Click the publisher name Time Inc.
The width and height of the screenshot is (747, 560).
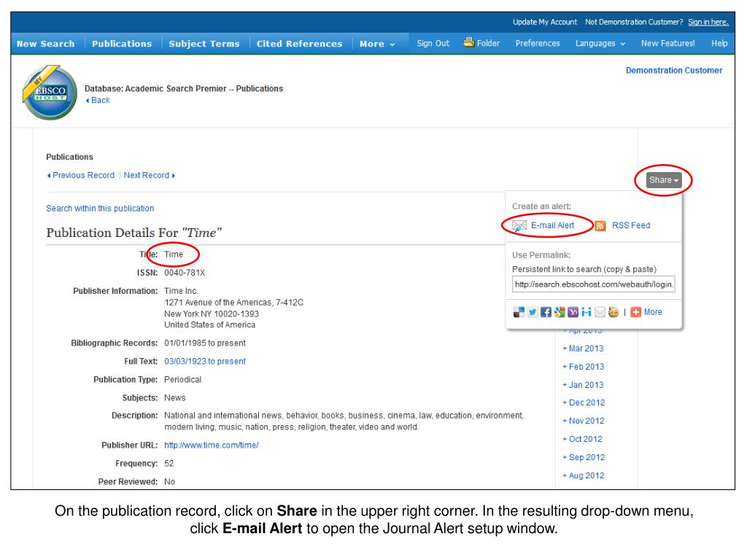[181, 291]
